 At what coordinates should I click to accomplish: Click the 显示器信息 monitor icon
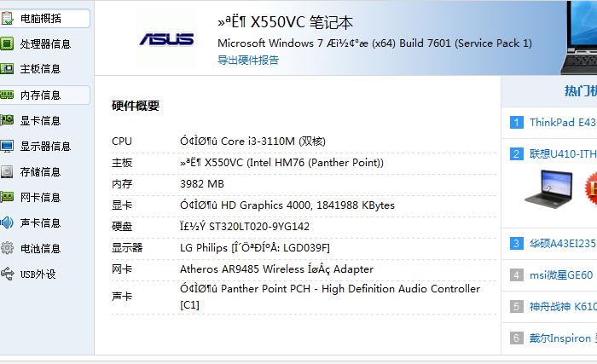(7, 146)
